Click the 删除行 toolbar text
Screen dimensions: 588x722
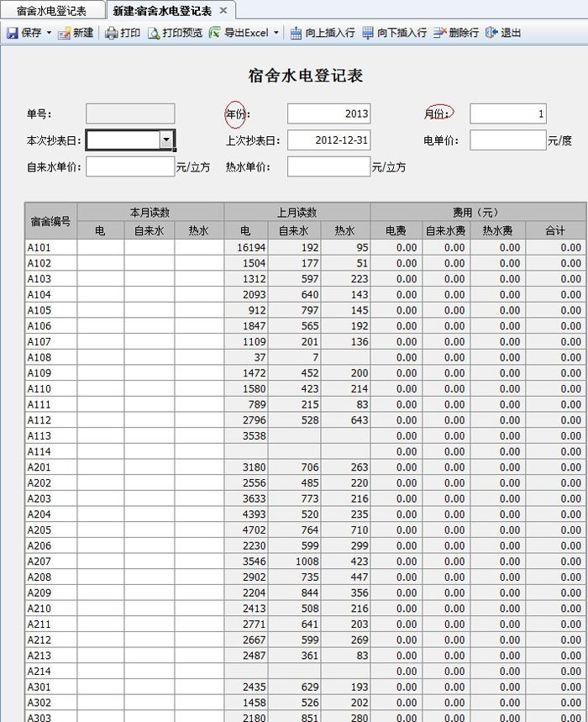click(x=464, y=33)
